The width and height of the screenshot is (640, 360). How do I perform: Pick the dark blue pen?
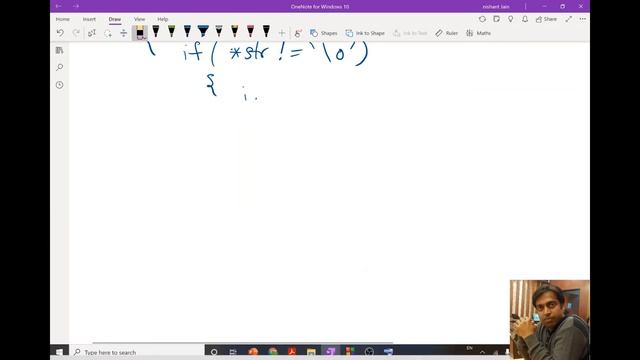click(x=187, y=31)
